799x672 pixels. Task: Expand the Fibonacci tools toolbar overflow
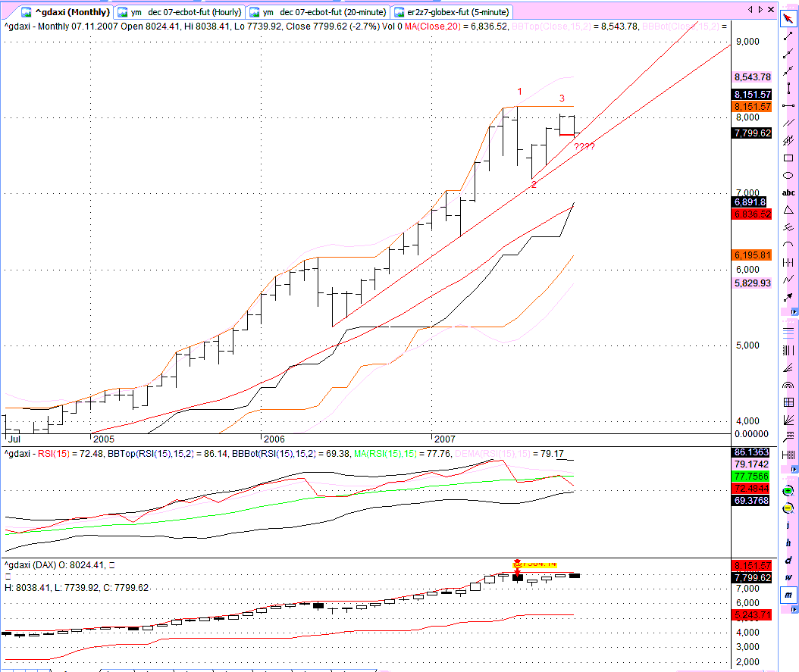(794, 470)
